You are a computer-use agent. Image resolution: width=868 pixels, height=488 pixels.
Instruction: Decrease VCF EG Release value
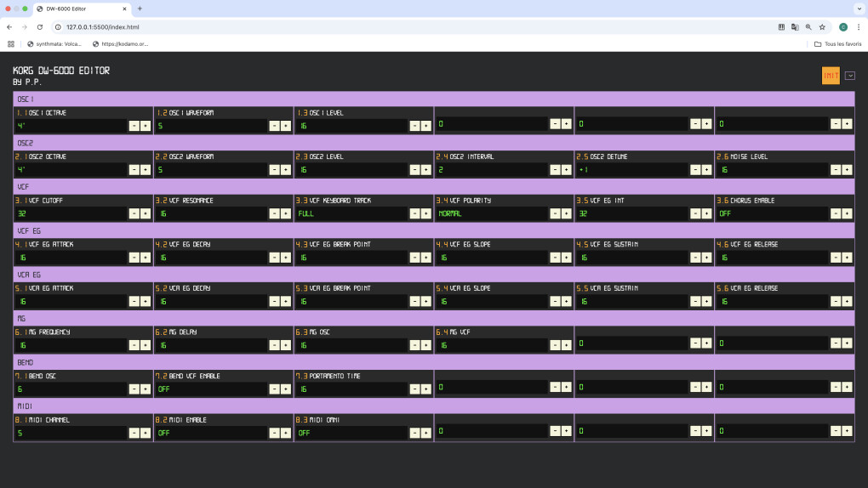point(836,258)
